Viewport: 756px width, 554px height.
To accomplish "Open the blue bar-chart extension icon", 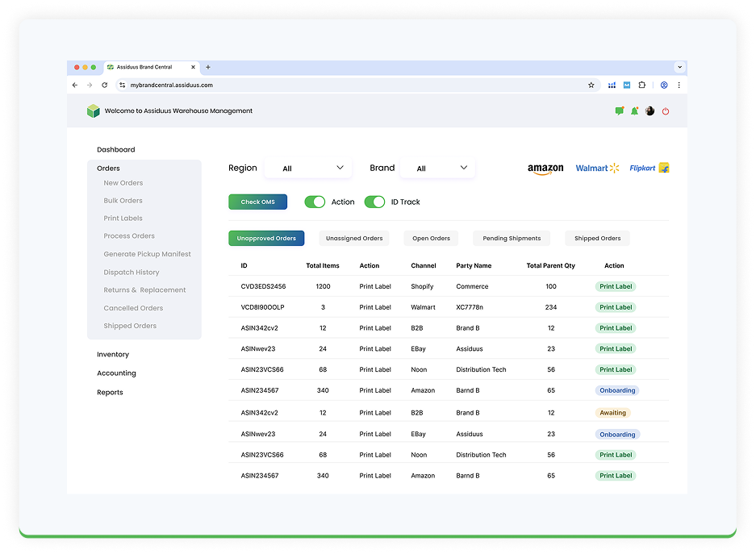I will 612,85.
